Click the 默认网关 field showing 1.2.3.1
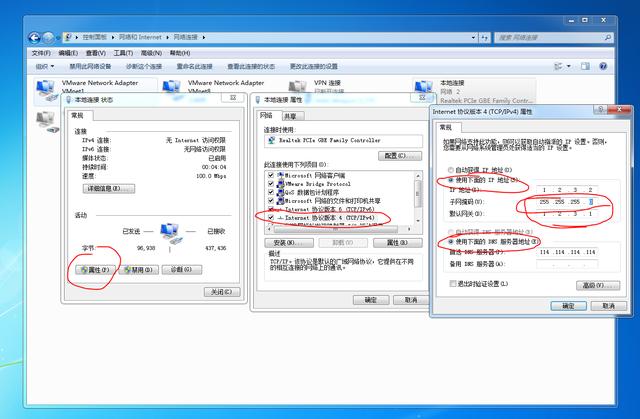The width and height of the screenshot is (640, 419). click(x=567, y=213)
